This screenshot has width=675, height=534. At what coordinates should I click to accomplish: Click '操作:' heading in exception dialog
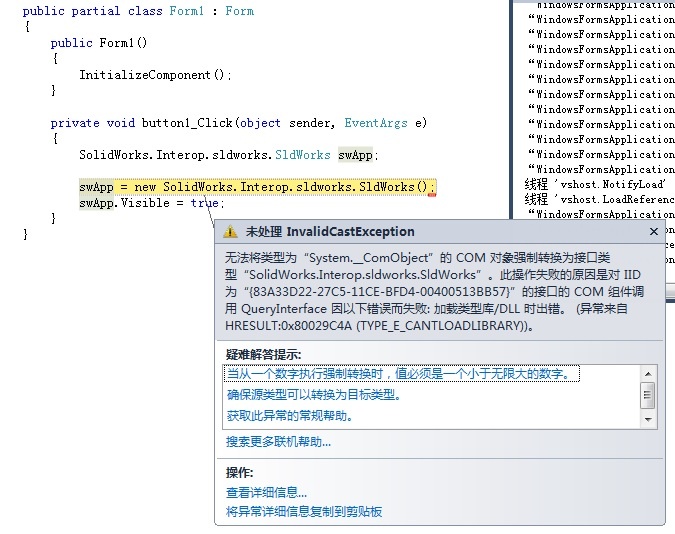coord(239,472)
